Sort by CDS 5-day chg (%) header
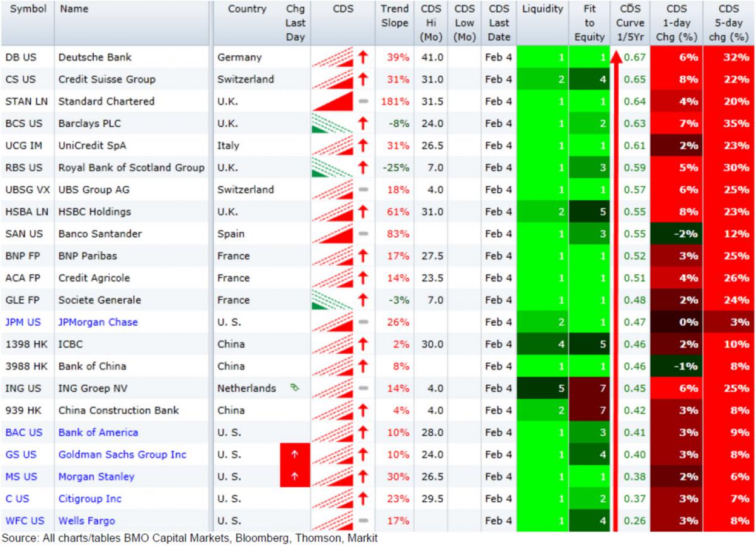Viewport: 756px width, 546px height. point(728,23)
